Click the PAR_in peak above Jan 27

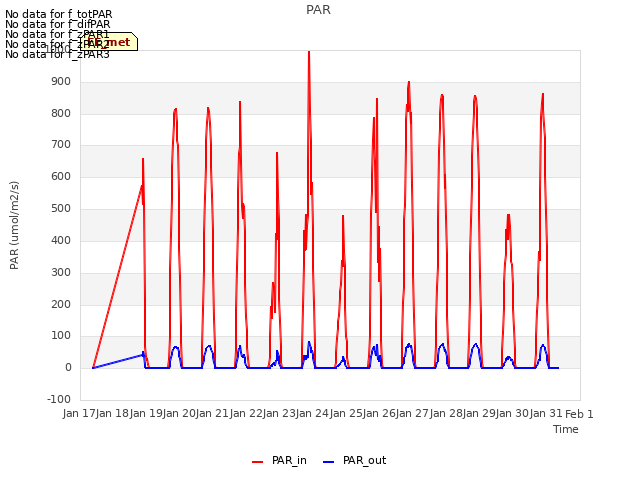pyautogui.click(x=409, y=83)
